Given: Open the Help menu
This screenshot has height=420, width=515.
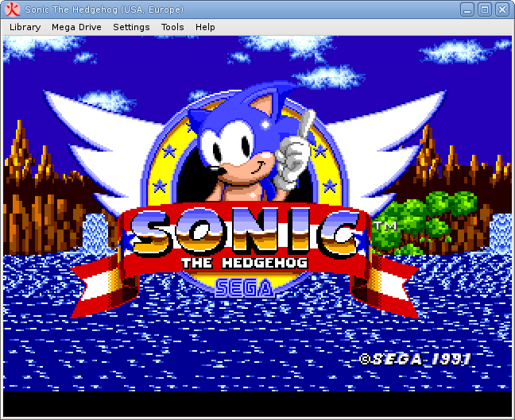Looking at the screenshot, I should click(x=205, y=27).
